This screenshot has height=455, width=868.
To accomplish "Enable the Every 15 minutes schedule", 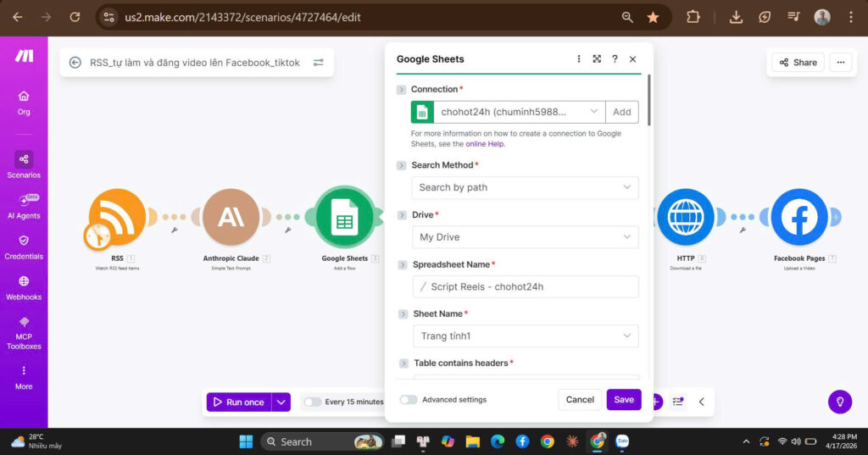I will click(313, 402).
